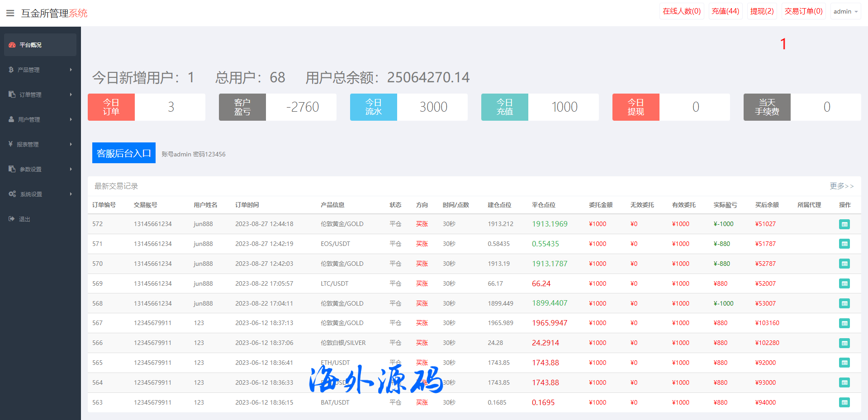The width and height of the screenshot is (868, 420).
Task: Click the 平台概况 dashboard icon
Action: coord(12,45)
